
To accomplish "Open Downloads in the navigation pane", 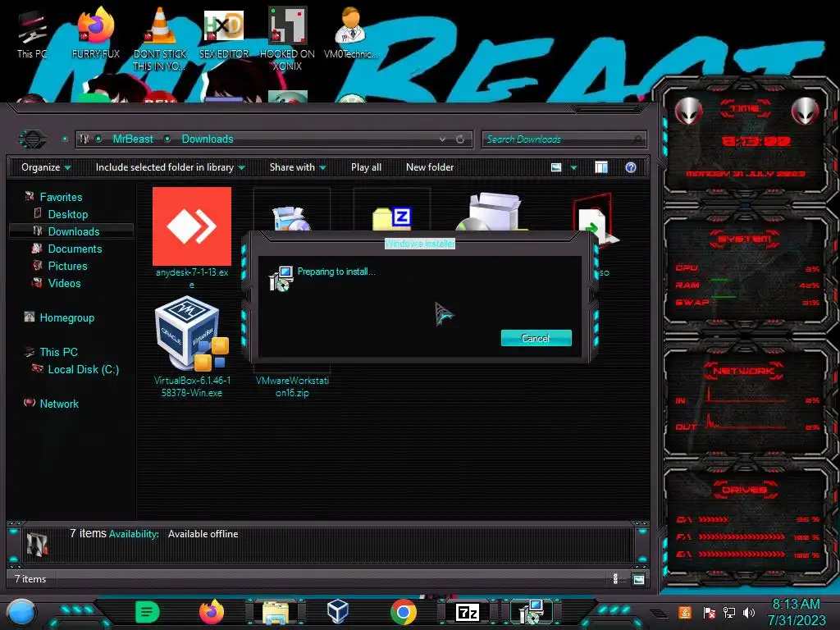I will [x=73, y=231].
